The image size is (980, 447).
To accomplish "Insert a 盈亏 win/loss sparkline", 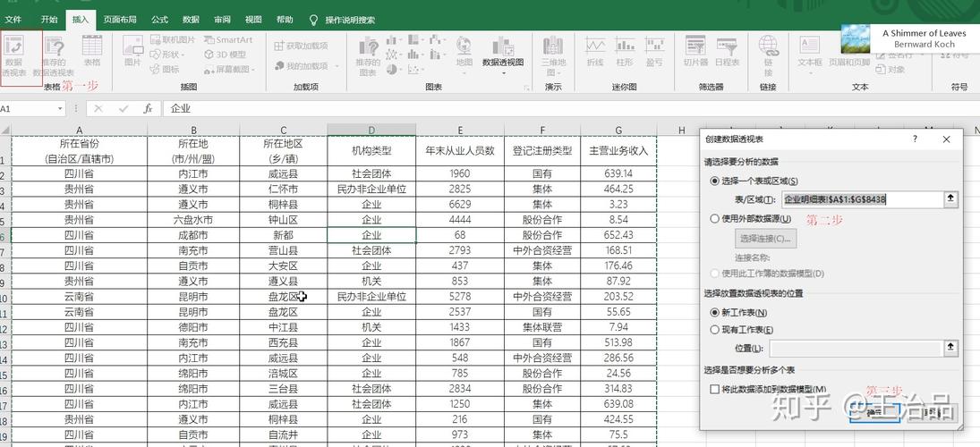I will [x=654, y=52].
